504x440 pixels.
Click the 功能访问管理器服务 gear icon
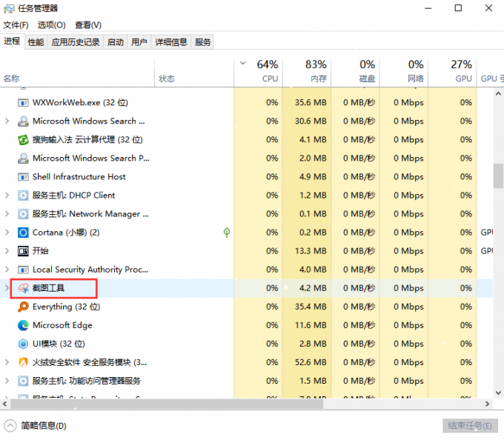(23, 381)
